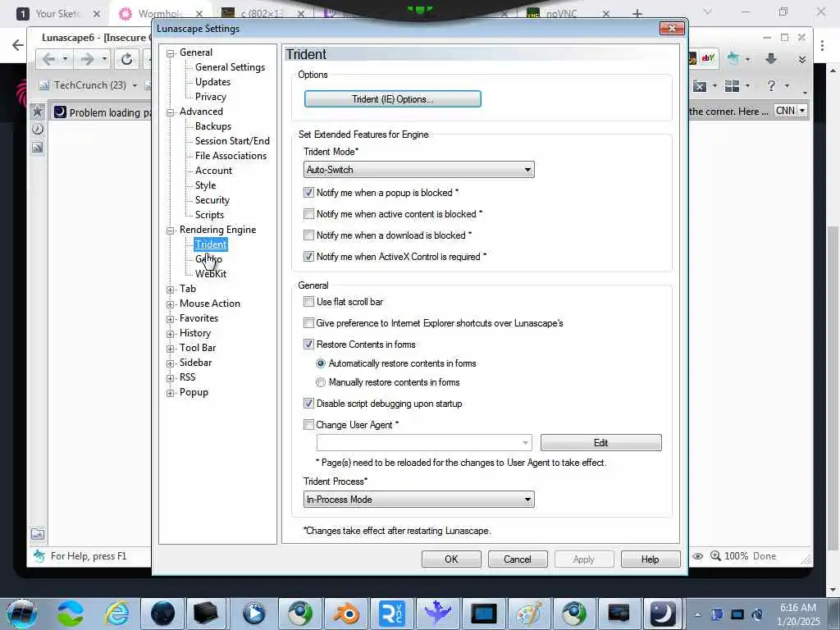840x630 pixels.
Task: Expand the Tab tree node
Action: [171, 290]
